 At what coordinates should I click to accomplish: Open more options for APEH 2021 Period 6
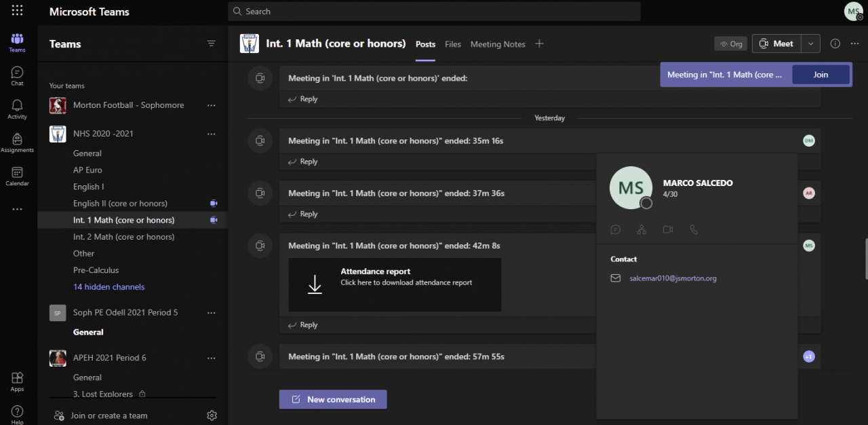211,358
